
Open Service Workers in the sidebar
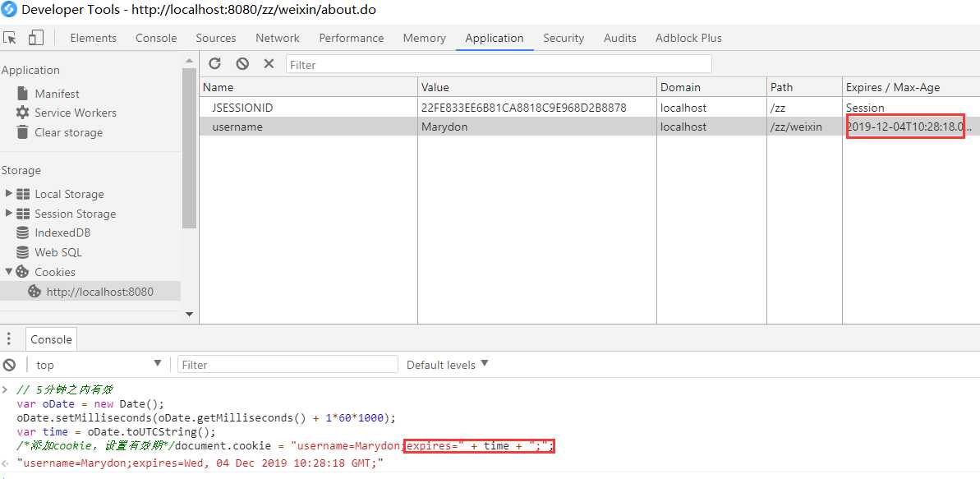(76, 113)
